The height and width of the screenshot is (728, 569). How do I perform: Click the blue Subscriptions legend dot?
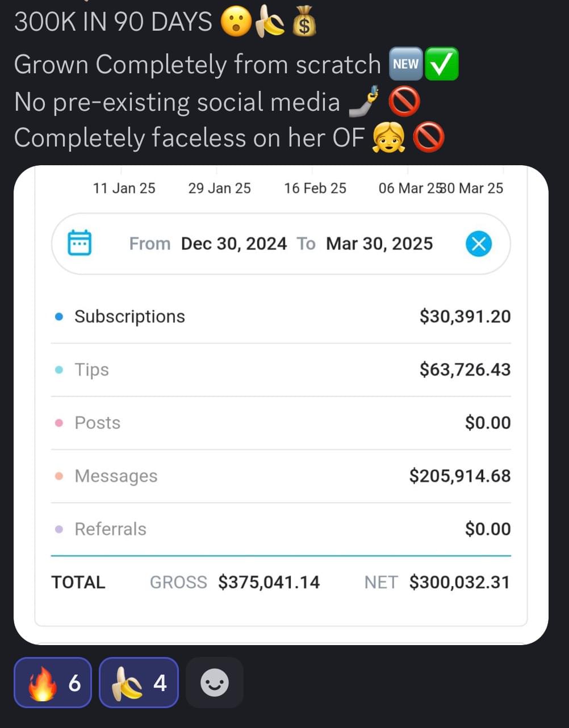59,317
